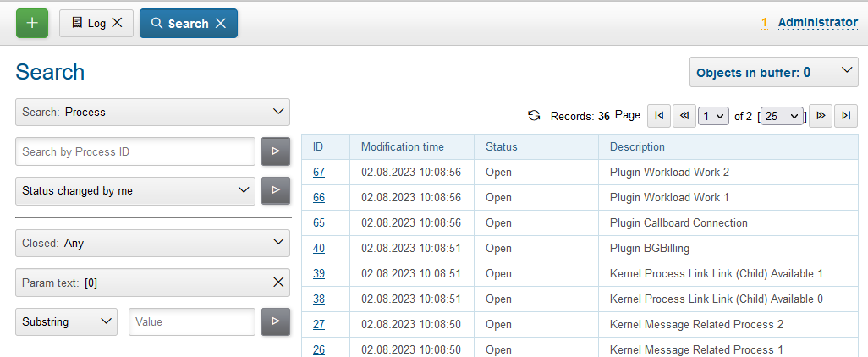Screen dimensions: 868x357
Task: Click the green plus button
Action: point(32,23)
